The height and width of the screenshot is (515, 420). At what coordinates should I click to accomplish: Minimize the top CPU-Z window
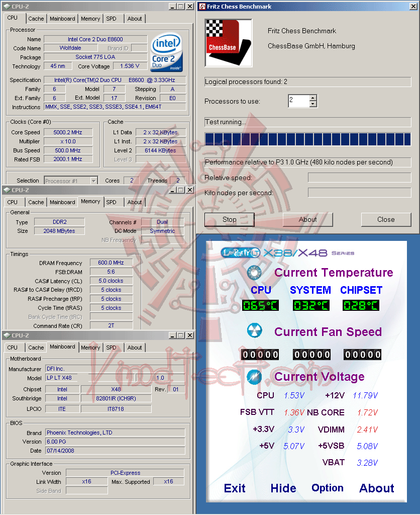173,6
